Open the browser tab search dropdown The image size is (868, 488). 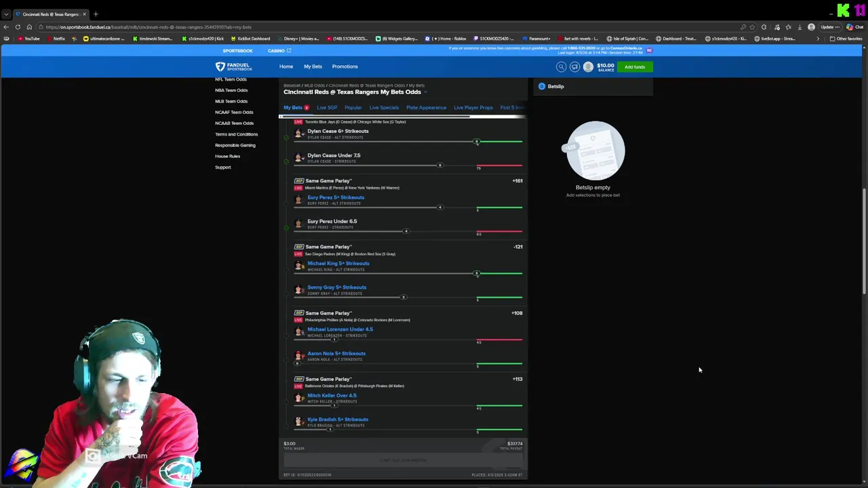(x=6, y=14)
